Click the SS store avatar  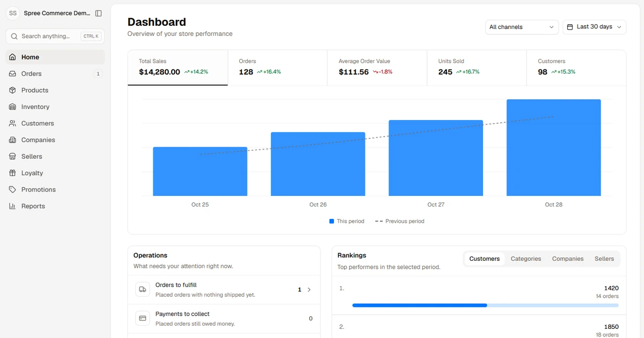(x=13, y=13)
